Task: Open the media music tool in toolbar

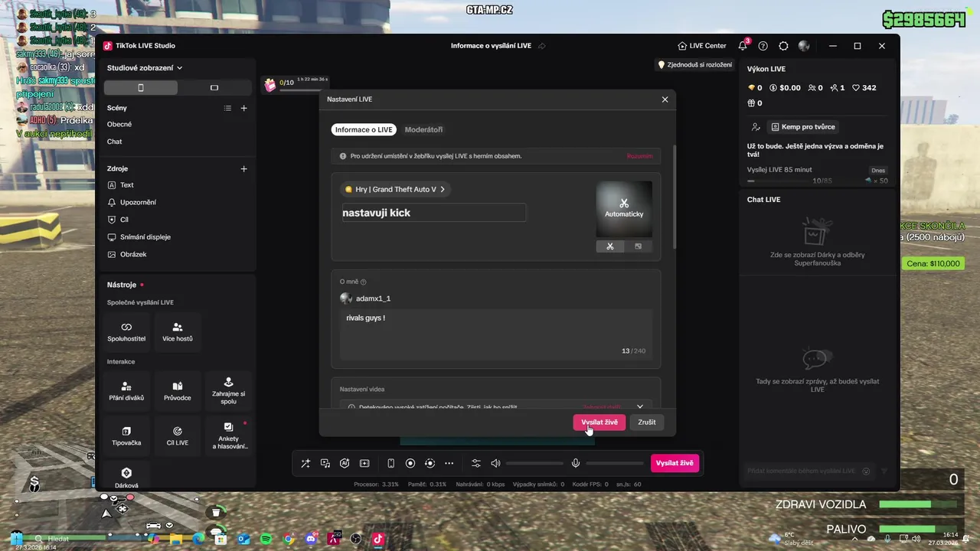Action: coord(325,463)
